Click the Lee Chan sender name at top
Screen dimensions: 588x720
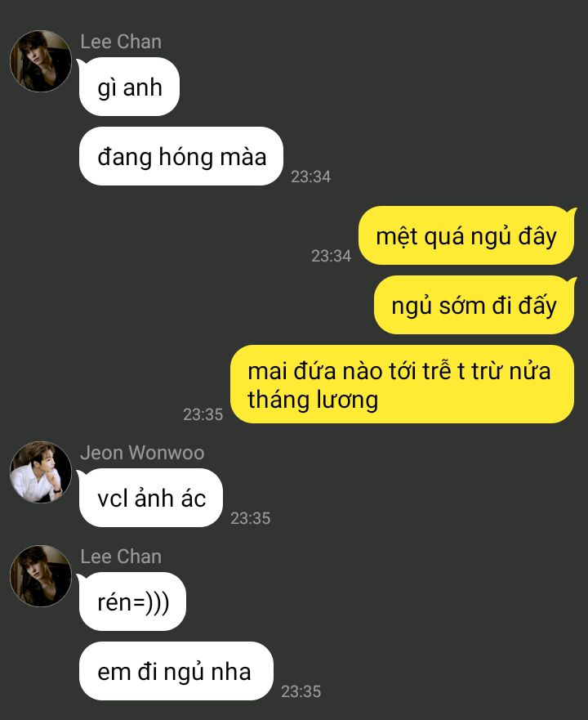pyautogui.click(x=121, y=42)
